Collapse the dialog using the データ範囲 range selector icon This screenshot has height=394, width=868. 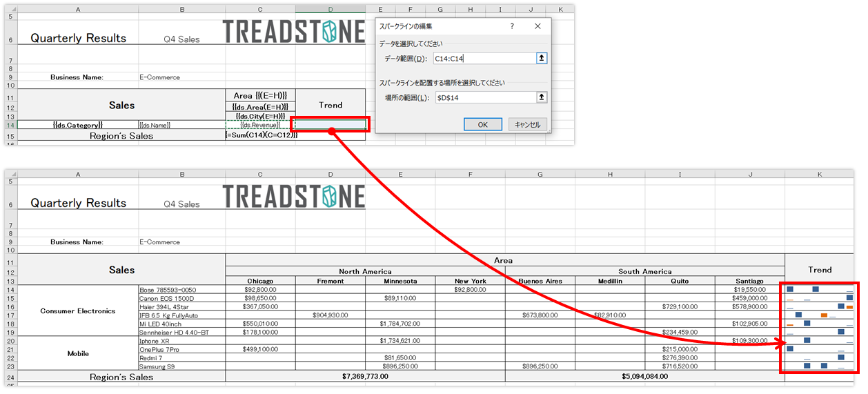click(x=542, y=59)
